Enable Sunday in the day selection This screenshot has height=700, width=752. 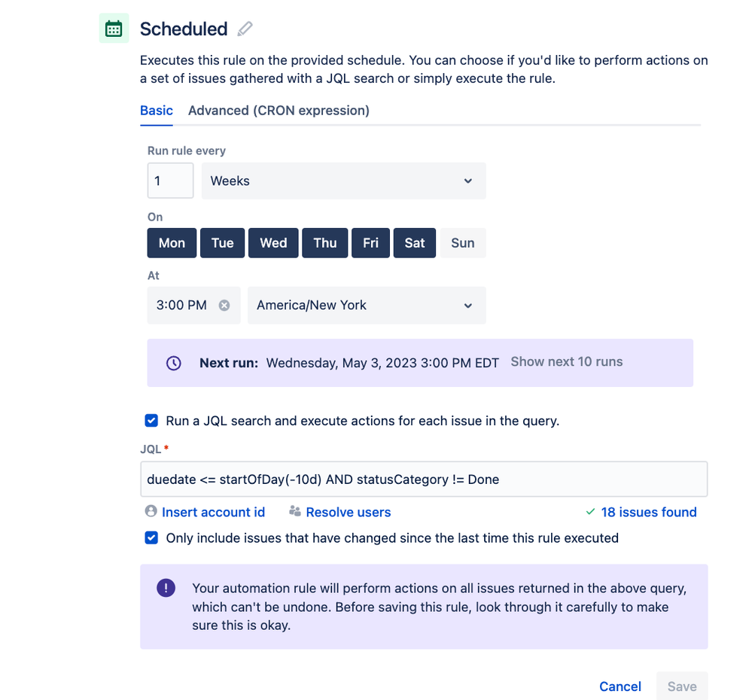(x=463, y=242)
